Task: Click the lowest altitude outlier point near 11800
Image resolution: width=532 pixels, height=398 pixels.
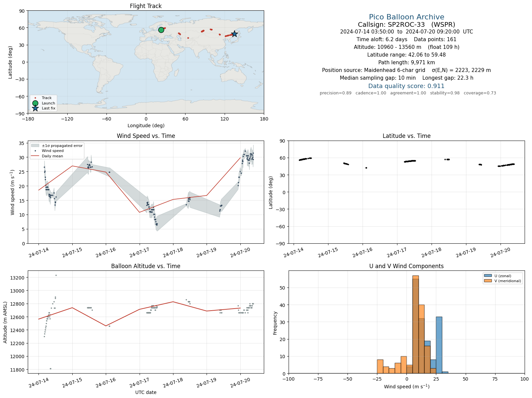Action: (51, 369)
